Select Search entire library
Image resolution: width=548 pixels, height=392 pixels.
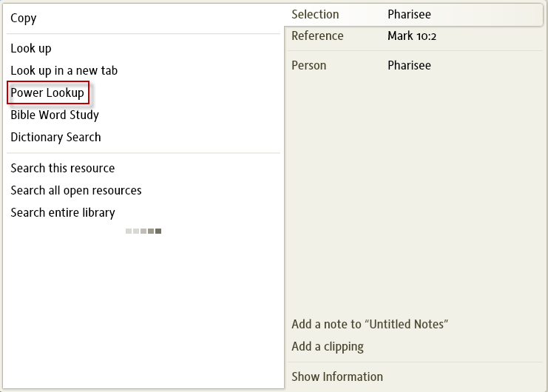click(x=63, y=213)
